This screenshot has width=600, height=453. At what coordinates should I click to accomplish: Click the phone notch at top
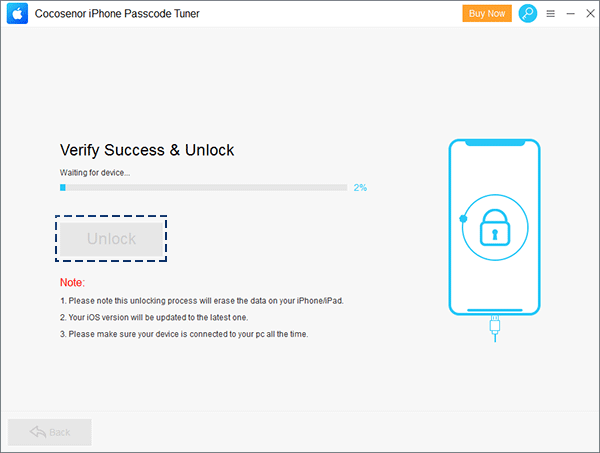(495, 143)
